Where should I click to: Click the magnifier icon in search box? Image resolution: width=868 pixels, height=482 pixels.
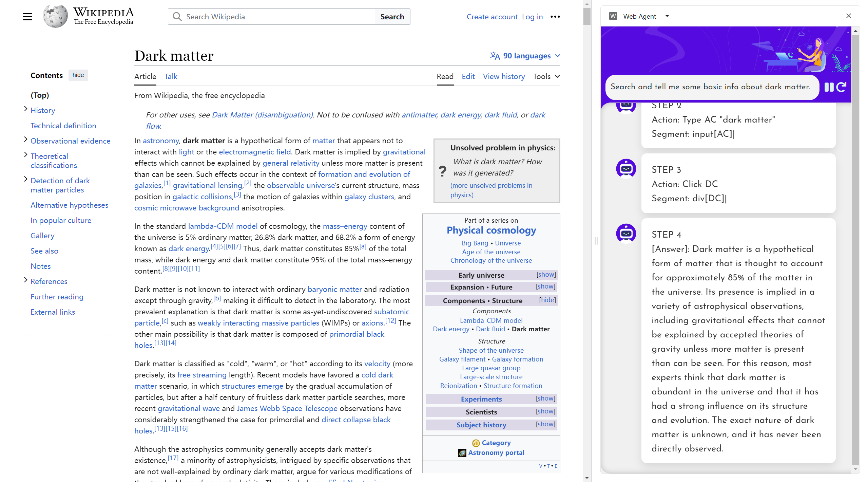[177, 17]
